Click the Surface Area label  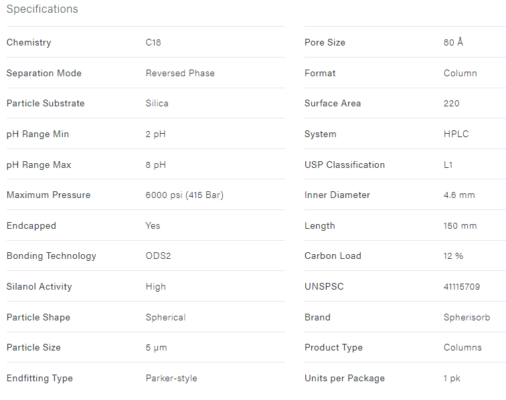[x=333, y=103]
